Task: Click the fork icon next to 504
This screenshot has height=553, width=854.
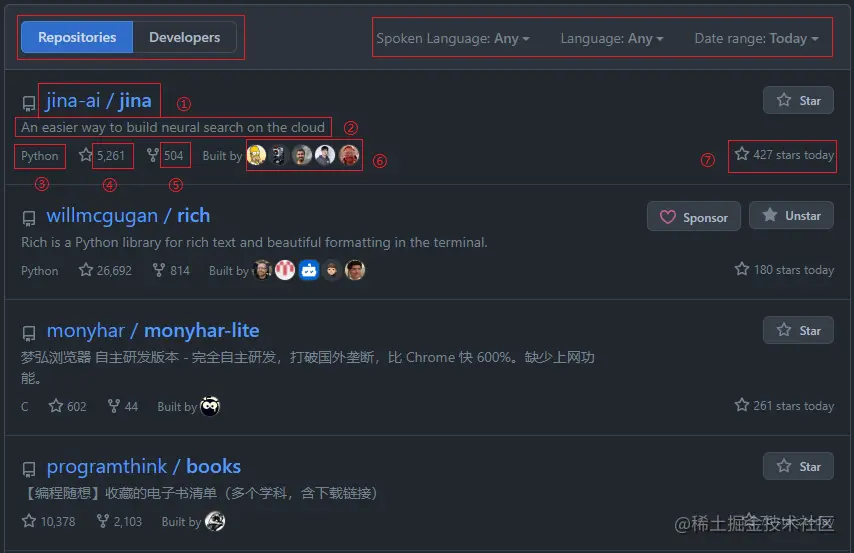Action: click(x=153, y=155)
